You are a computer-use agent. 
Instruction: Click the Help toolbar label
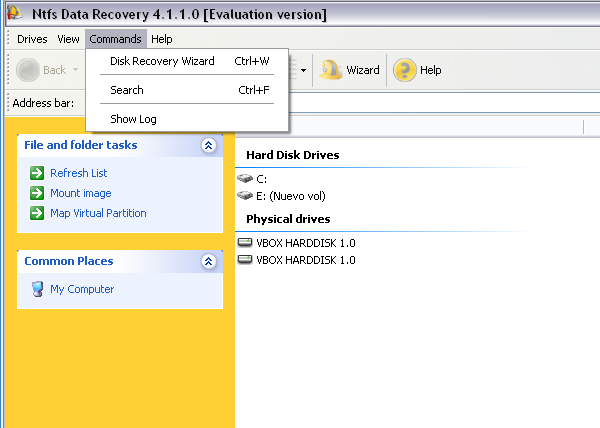(x=430, y=70)
